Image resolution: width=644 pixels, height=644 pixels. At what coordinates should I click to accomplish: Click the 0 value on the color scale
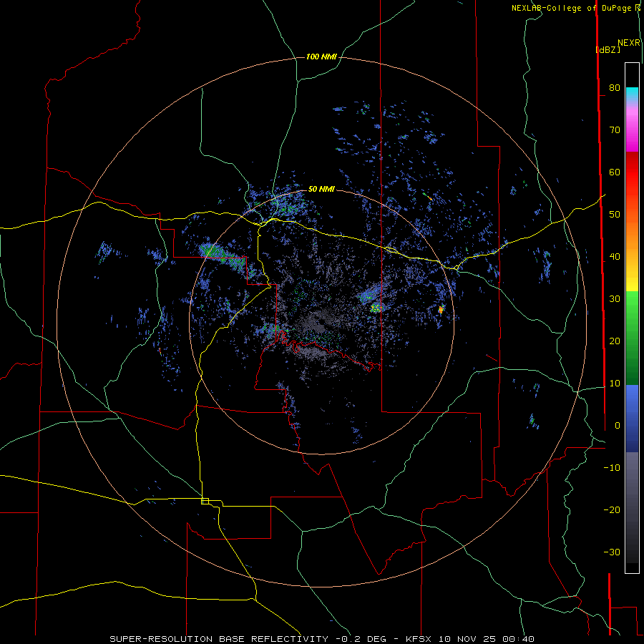[x=618, y=426]
